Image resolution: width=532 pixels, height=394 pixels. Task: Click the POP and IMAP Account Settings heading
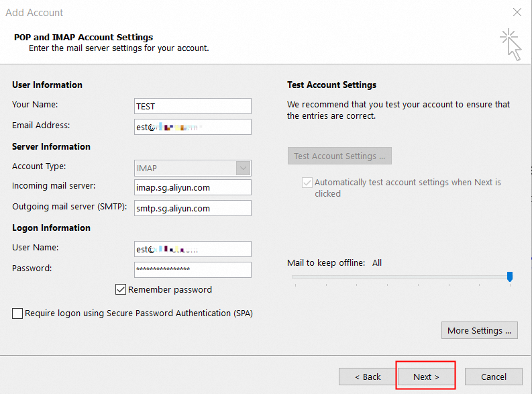click(x=83, y=38)
